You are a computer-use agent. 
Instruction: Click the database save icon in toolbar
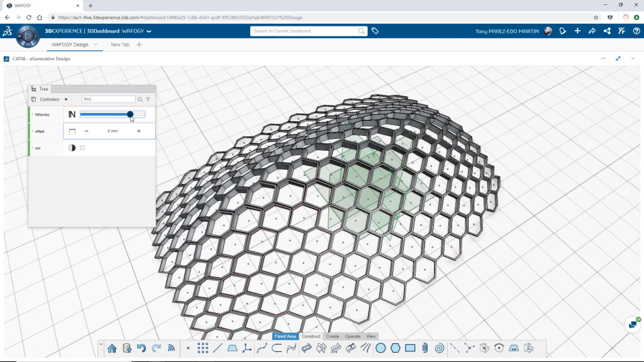click(127, 348)
